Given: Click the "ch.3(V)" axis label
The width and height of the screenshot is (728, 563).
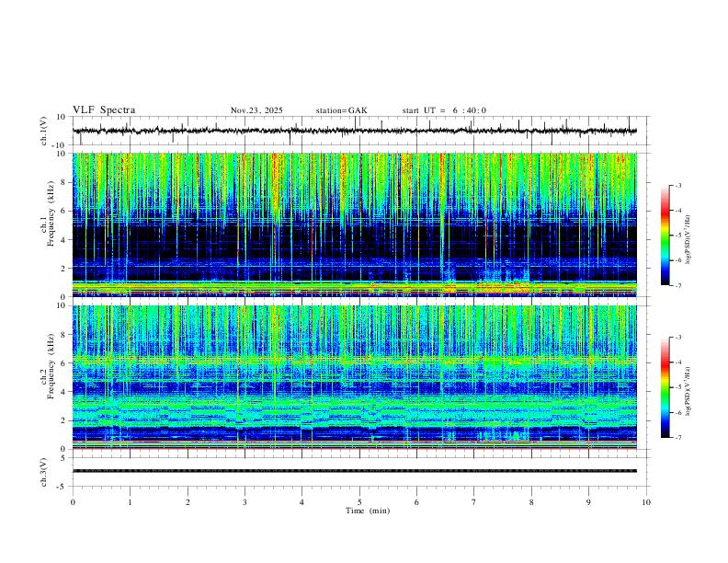Looking at the screenshot, I should [44, 472].
